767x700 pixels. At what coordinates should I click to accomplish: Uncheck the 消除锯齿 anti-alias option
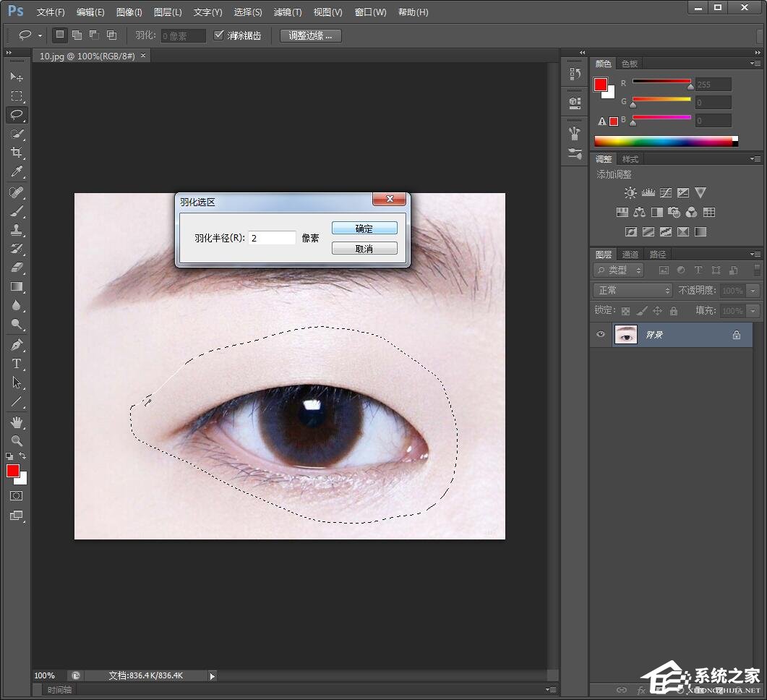219,35
